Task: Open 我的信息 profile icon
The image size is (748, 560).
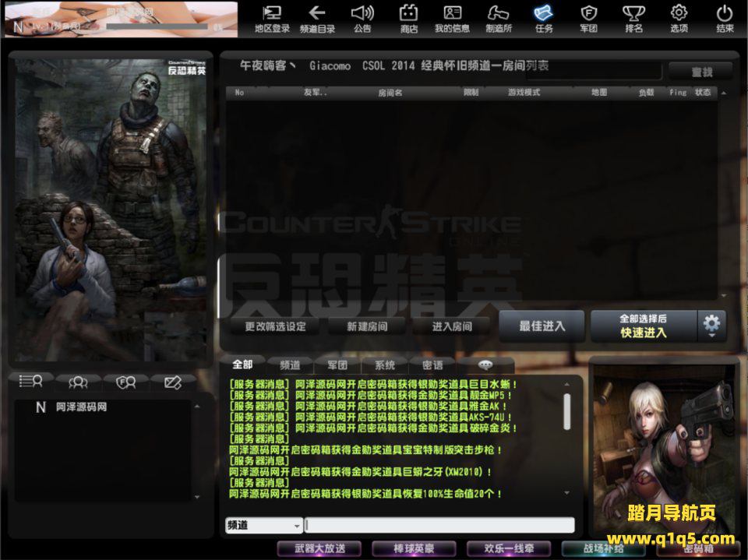Action: [x=452, y=19]
